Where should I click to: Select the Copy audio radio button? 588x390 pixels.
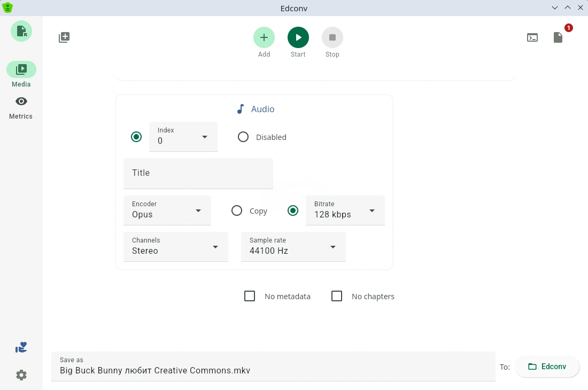click(237, 210)
